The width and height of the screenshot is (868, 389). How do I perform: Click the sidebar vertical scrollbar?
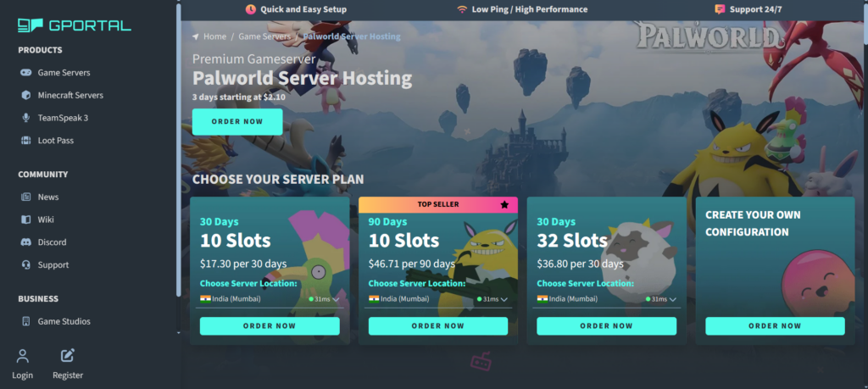tap(178, 149)
